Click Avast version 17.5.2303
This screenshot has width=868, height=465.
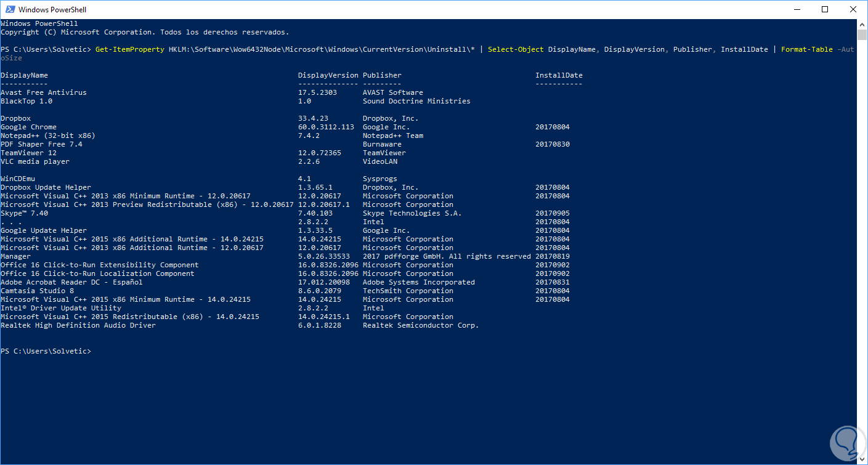coord(317,92)
